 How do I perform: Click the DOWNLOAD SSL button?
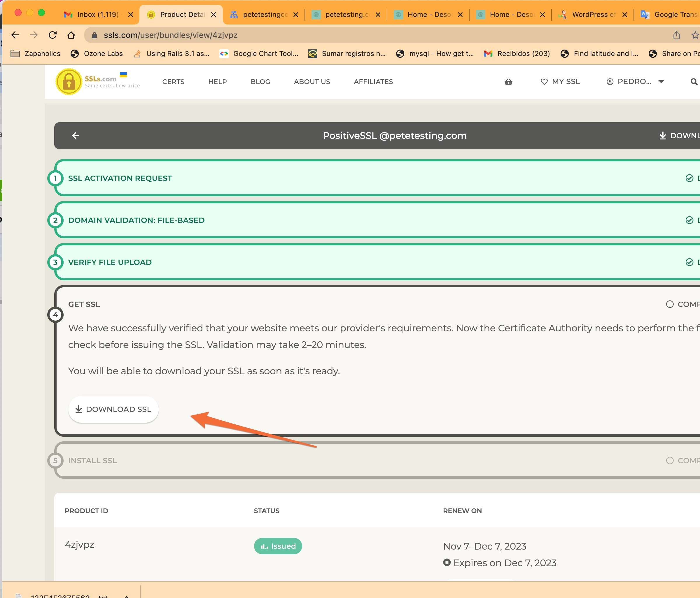point(113,409)
